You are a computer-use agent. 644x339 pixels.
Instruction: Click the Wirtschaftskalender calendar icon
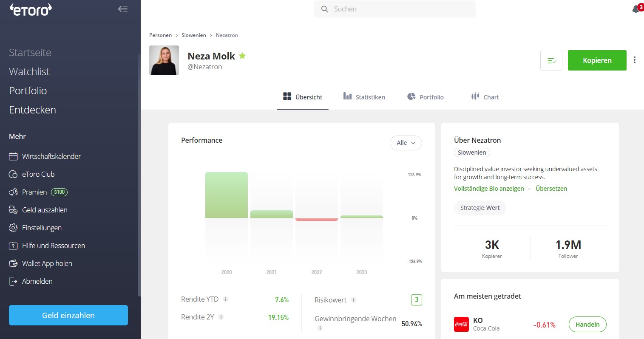(x=13, y=156)
